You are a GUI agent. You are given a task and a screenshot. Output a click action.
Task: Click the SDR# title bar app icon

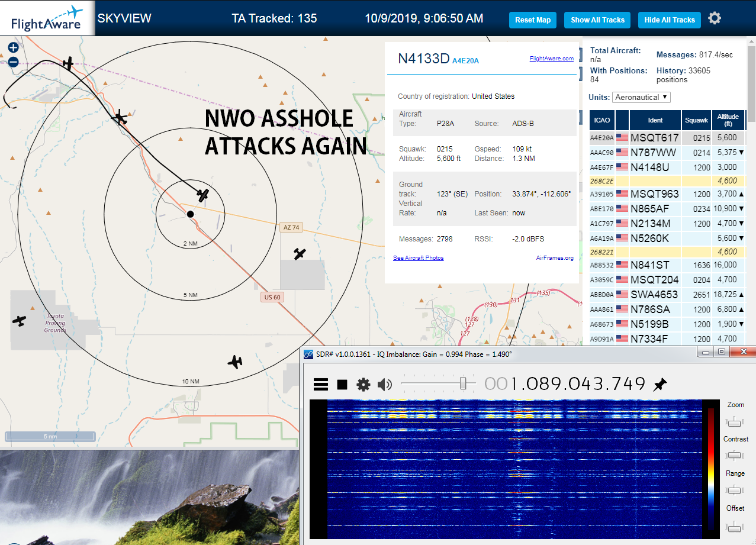(x=308, y=354)
